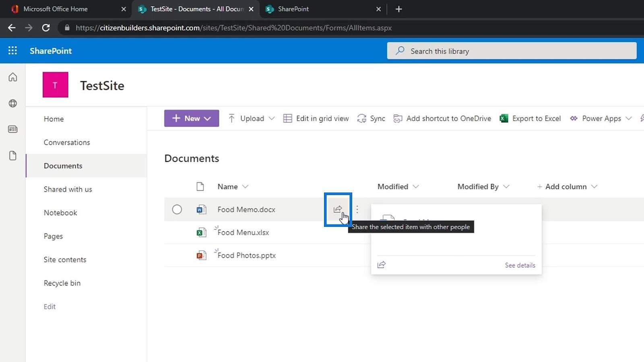644x362 pixels.
Task: Open the Modified By column header menu
Action: (483, 187)
